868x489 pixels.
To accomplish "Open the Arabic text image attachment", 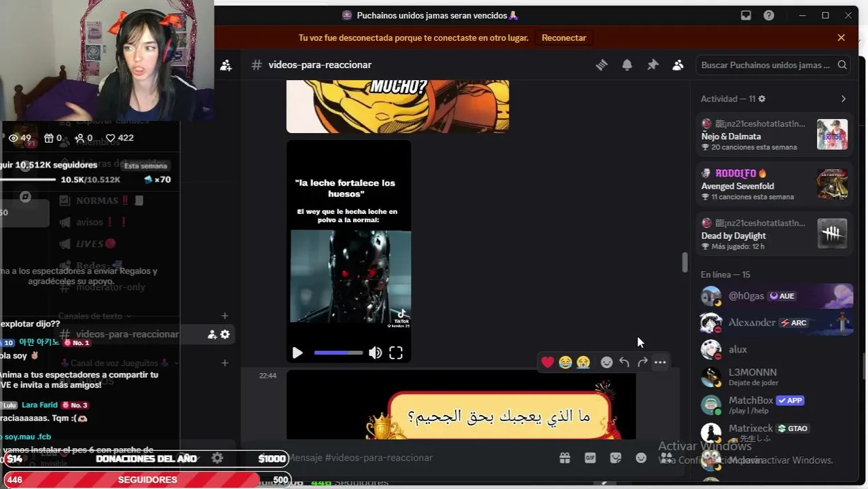I will [461, 405].
